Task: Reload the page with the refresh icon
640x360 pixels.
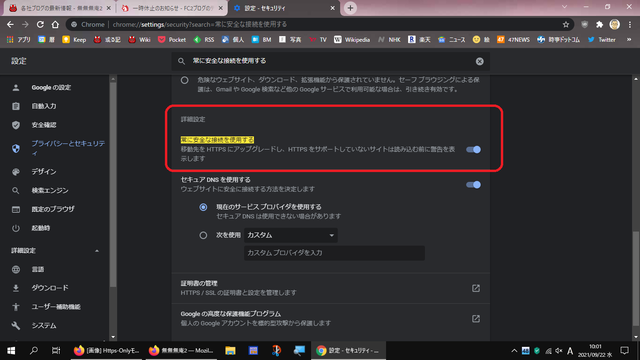Action: 40,24
